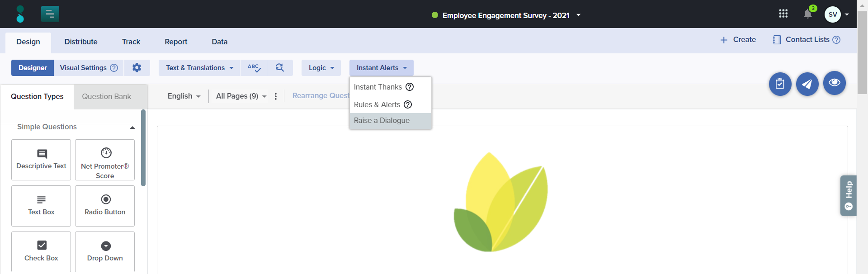868x274 pixels.
Task: Open the Help side tab
Action: pos(848,195)
